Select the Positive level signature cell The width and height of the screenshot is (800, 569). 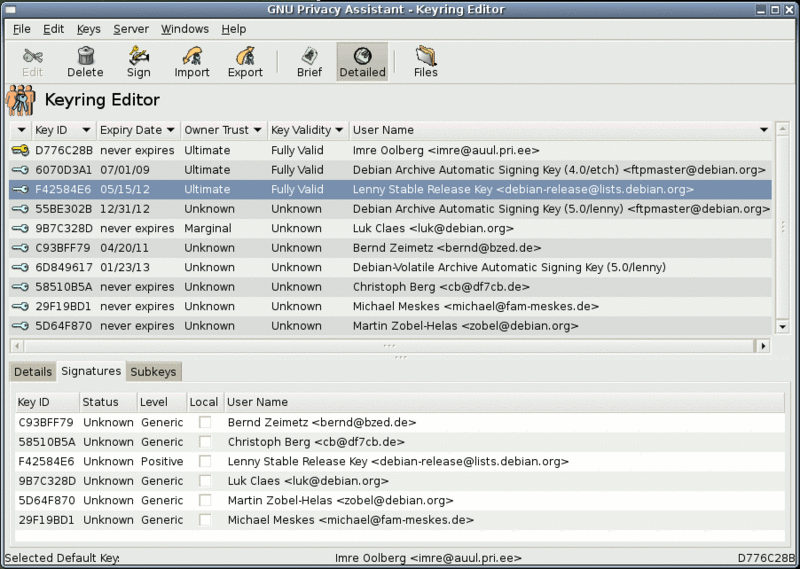click(x=162, y=461)
